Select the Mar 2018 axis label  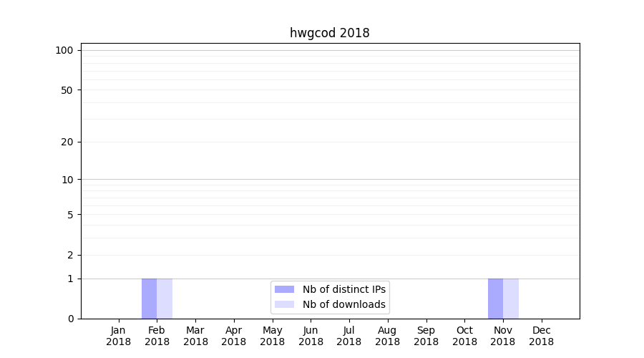coord(195,336)
